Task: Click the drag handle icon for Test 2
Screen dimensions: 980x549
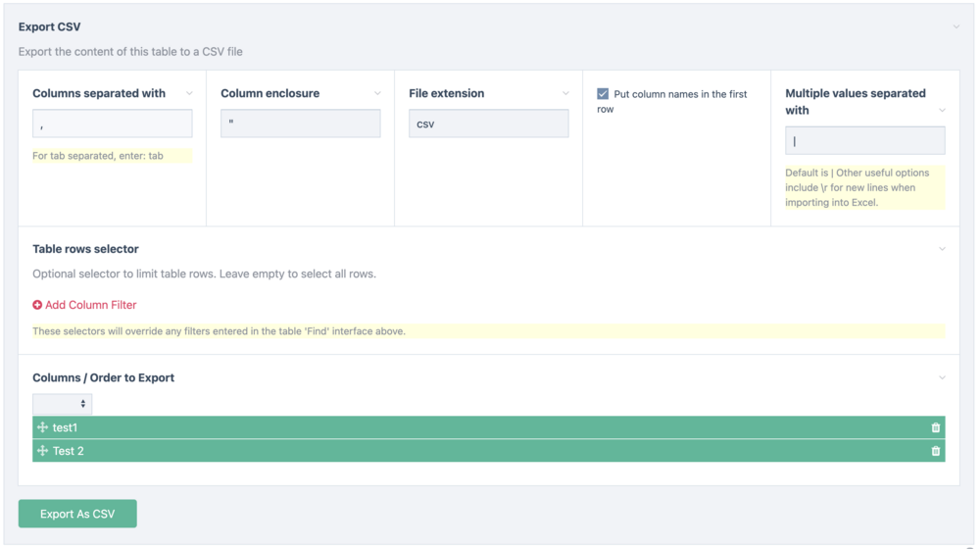Action: click(42, 451)
